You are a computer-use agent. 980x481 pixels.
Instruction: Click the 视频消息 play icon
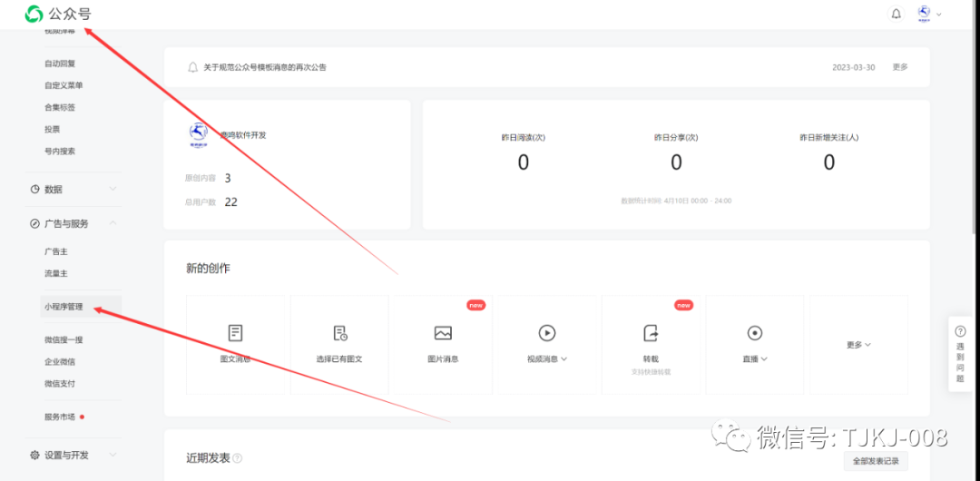[547, 333]
